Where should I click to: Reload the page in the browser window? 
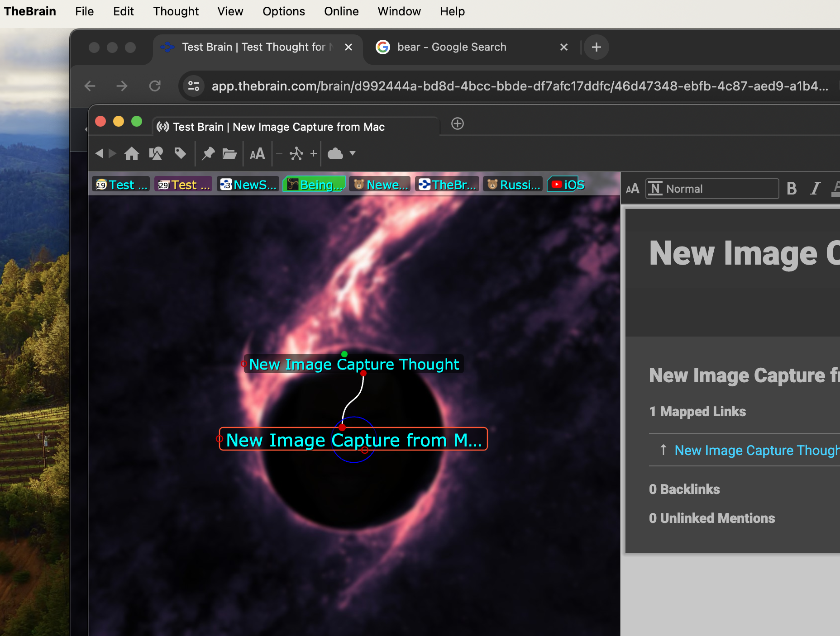(155, 86)
